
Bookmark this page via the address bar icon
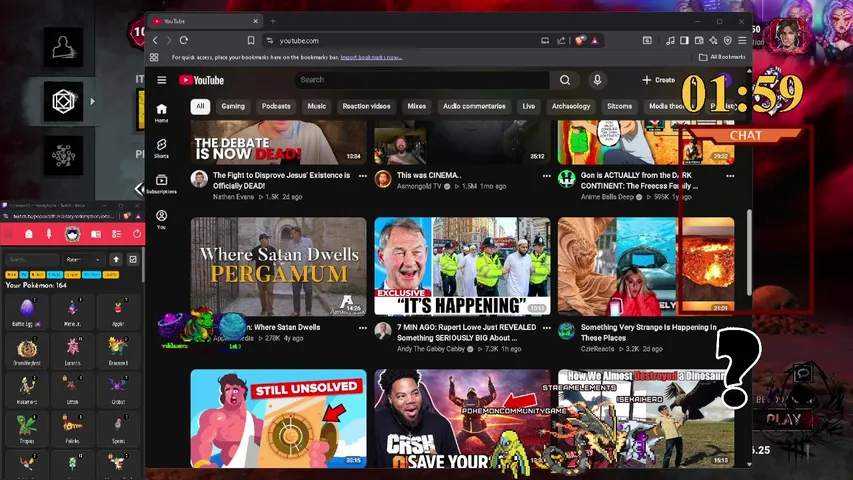coord(251,40)
